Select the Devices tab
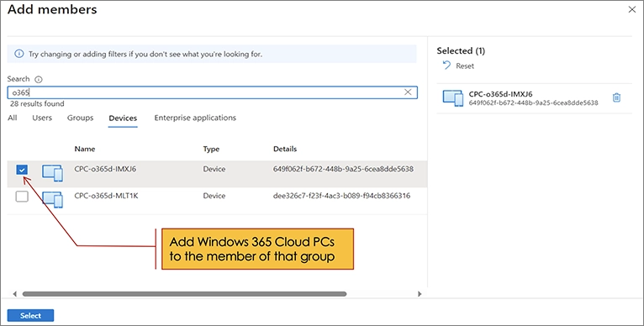 [x=123, y=118]
